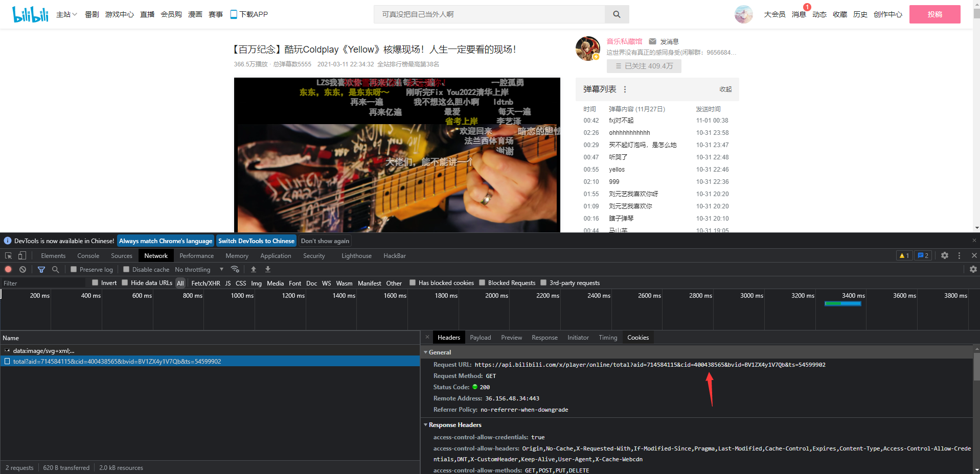Open the 消息 notifications link
The width and height of the screenshot is (980, 474).
[799, 14]
